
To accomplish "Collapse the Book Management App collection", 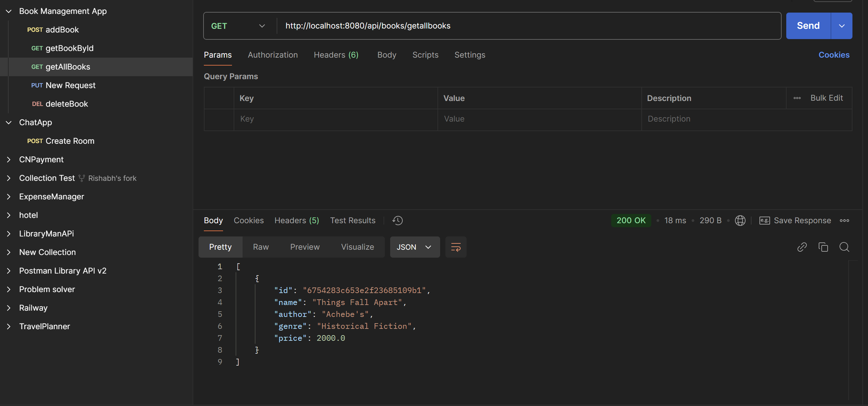I will (x=8, y=11).
